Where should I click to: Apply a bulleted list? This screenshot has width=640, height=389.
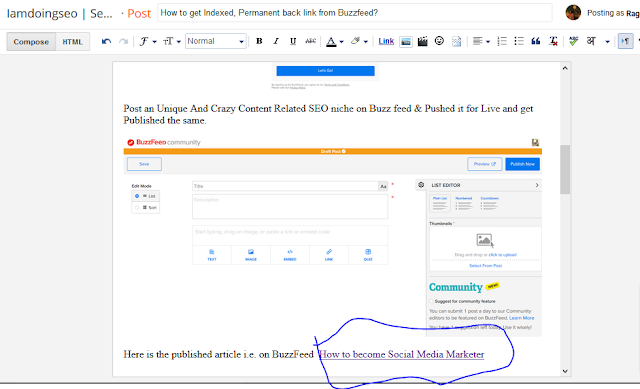coord(519,41)
